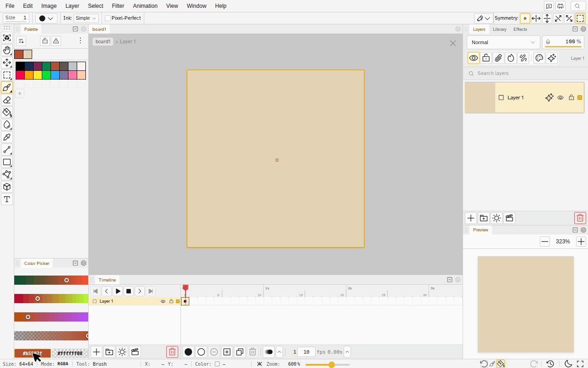Select the Eraser tool

[x=7, y=100]
